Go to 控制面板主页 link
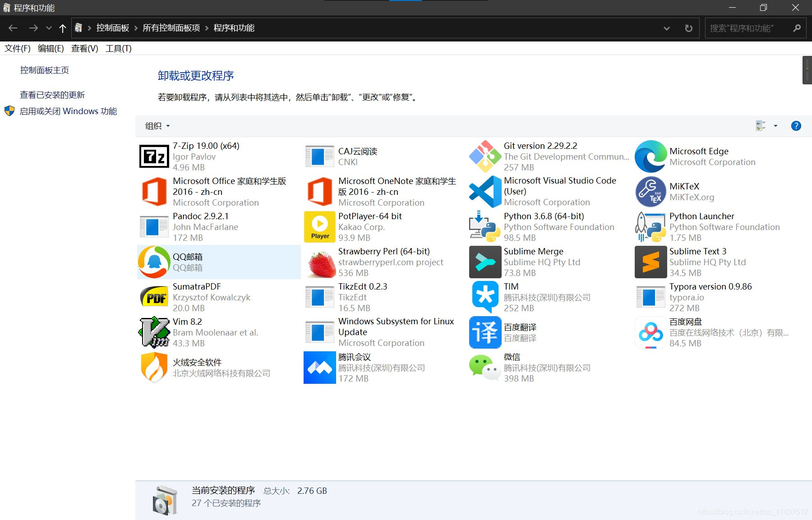Viewport: 812px width, 520px height. point(44,70)
